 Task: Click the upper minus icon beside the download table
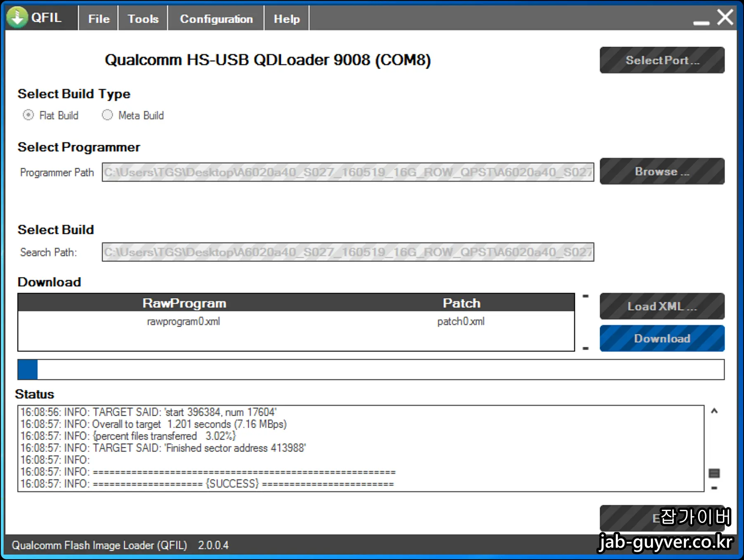point(585,296)
